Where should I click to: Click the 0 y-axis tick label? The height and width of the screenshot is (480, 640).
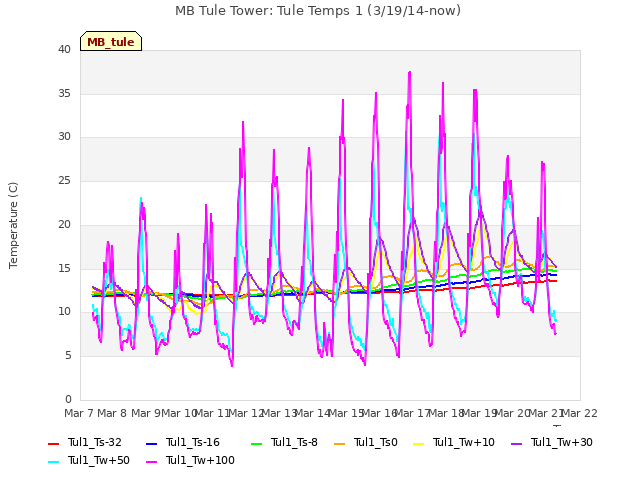68,399
